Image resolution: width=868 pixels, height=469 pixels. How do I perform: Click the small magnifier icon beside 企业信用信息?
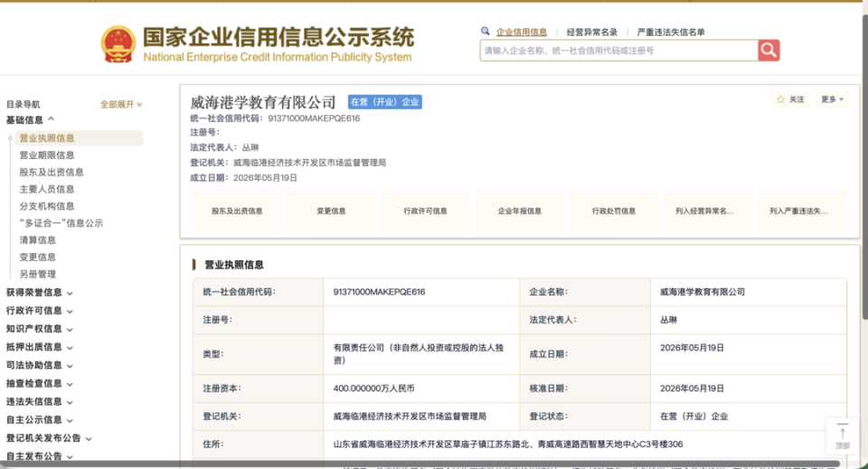[x=485, y=32]
